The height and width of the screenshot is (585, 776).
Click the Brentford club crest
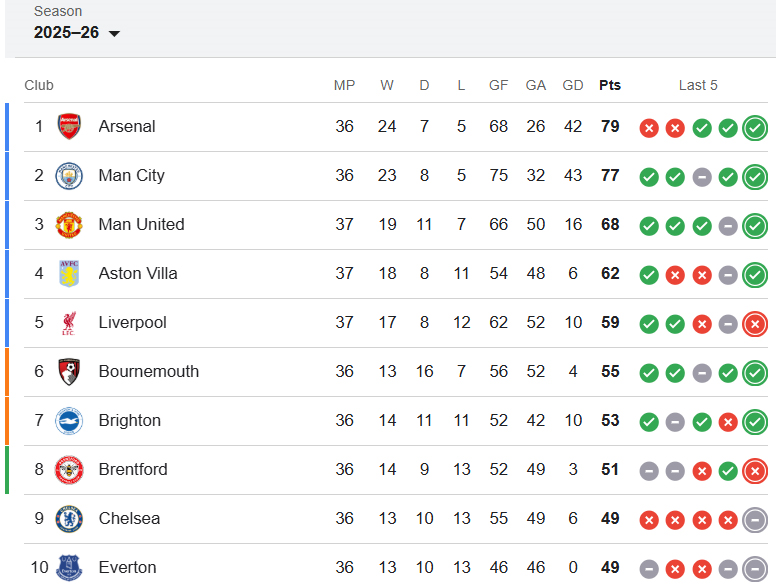(69, 470)
